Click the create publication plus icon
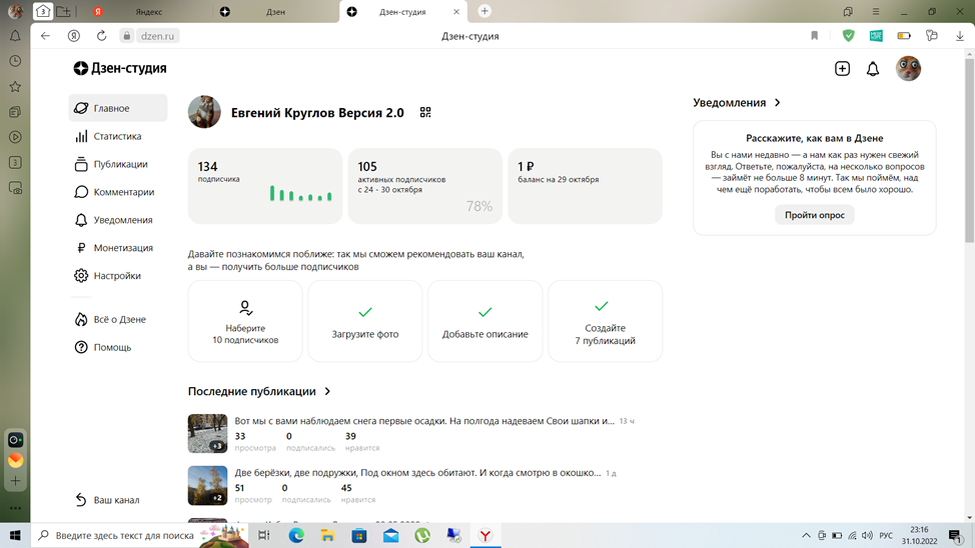 click(842, 68)
